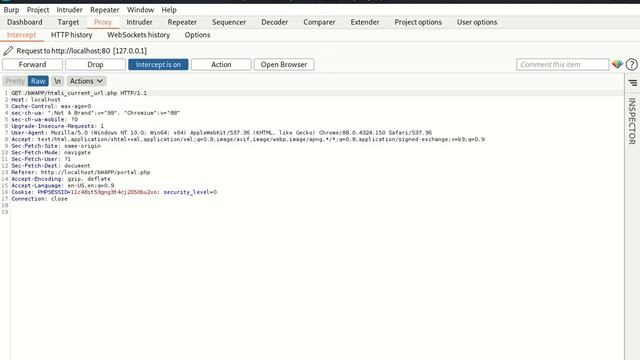The image size is (640, 360).
Task: Switch to the Target tab
Action: click(68, 22)
